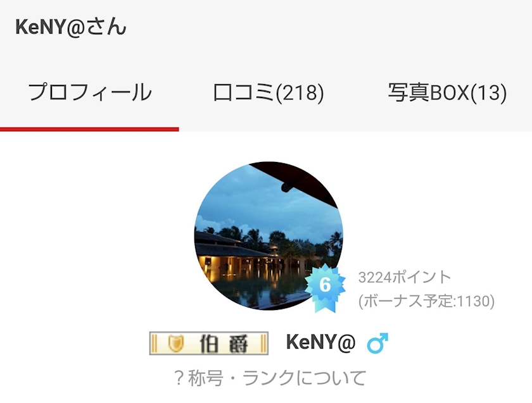Click the blue male gender symbol icon
The height and width of the screenshot is (403, 532).
pyautogui.click(x=377, y=342)
